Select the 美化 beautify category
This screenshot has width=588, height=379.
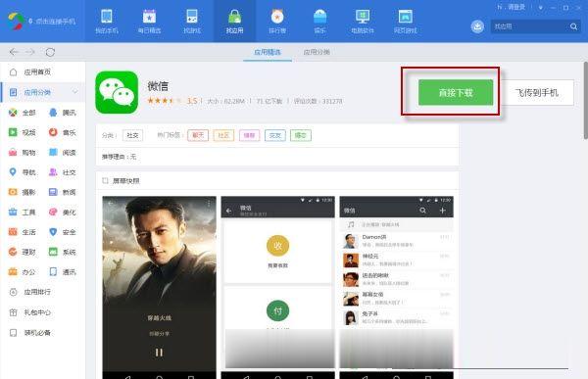63,213
